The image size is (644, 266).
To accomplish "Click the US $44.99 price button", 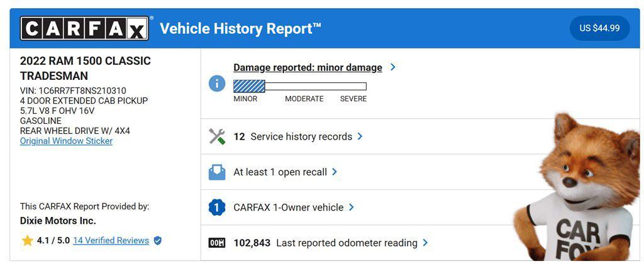I will 599,28.
